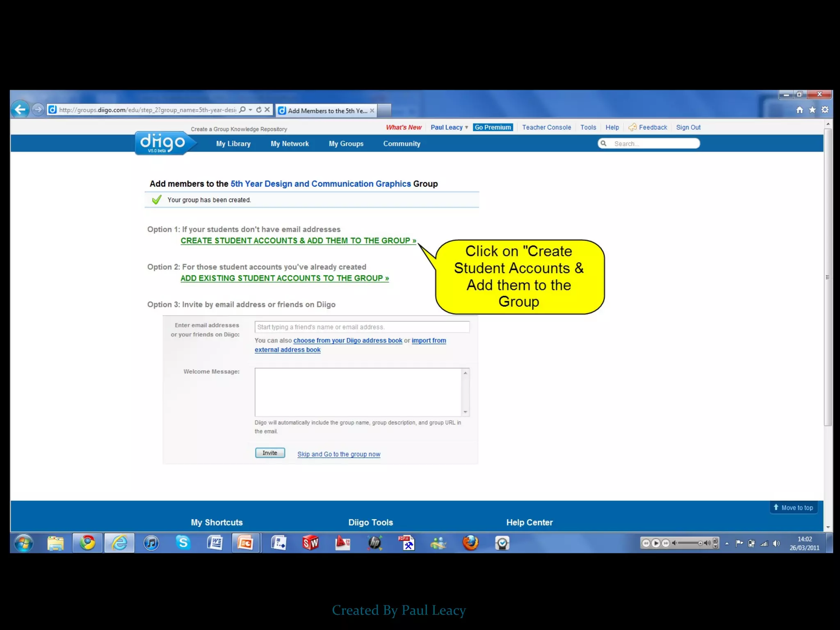
Task: Click the stop loading X in address bar
Action: pos(267,110)
